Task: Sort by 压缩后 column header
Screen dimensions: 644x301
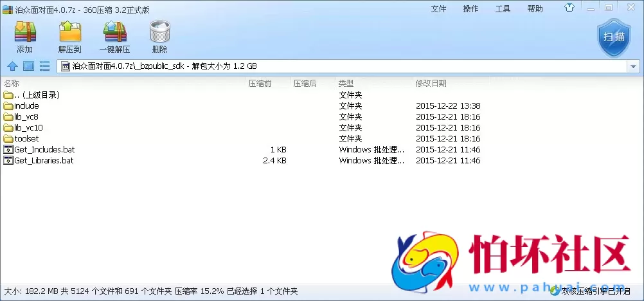Action: pyautogui.click(x=305, y=84)
